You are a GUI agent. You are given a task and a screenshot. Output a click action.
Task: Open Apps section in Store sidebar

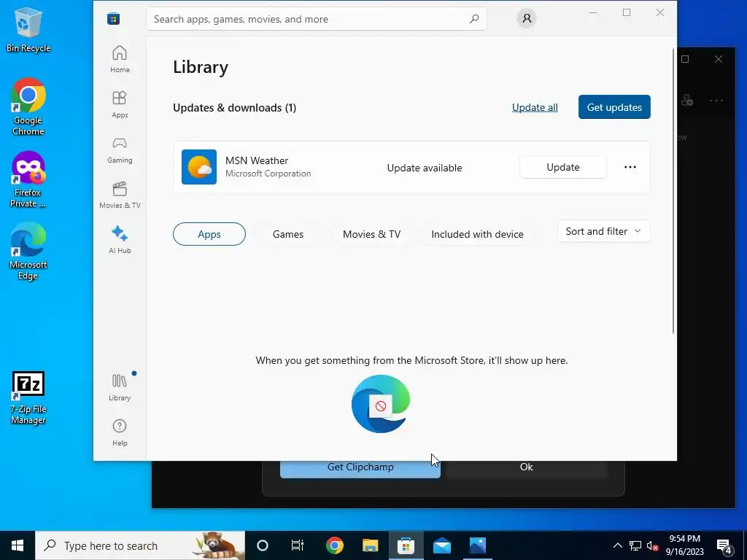click(x=120, y=105)
